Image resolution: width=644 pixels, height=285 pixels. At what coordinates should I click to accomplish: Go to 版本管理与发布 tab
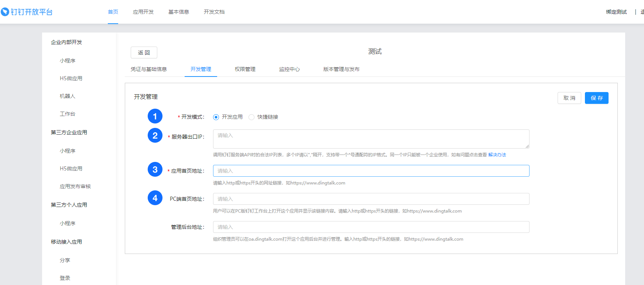[x=341, y=69]
